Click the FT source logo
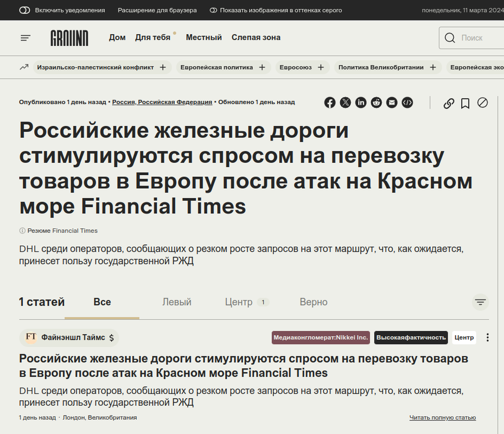504x434 pixels. [x=31, y=337]
